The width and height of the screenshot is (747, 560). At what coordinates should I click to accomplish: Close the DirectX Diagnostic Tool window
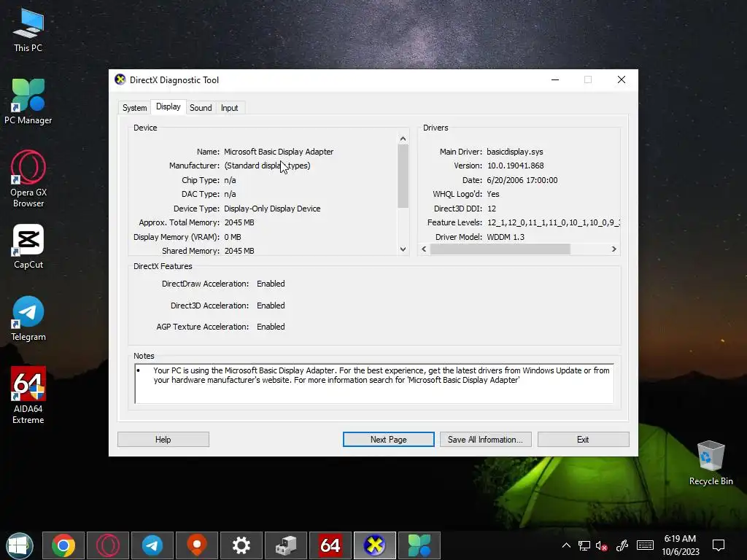click(x=622, y=79)
